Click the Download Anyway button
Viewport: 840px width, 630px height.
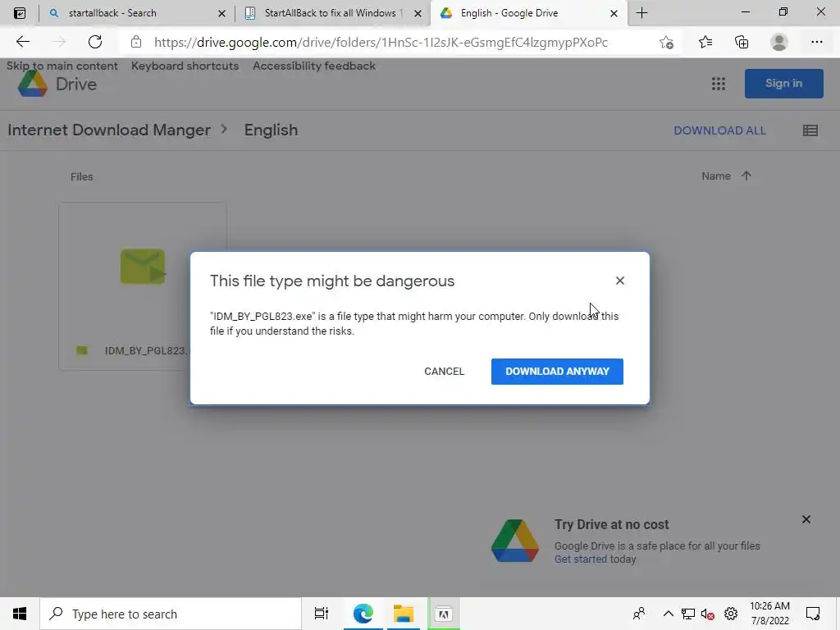click(557, 372)
